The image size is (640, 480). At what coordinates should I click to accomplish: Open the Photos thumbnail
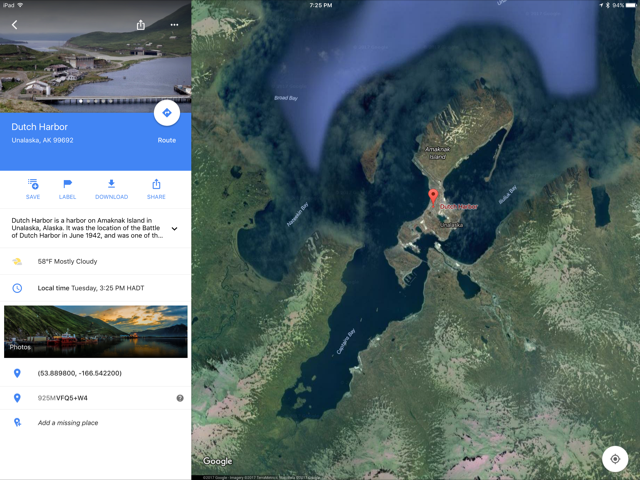pyautogui.click(x=96, y=331)
